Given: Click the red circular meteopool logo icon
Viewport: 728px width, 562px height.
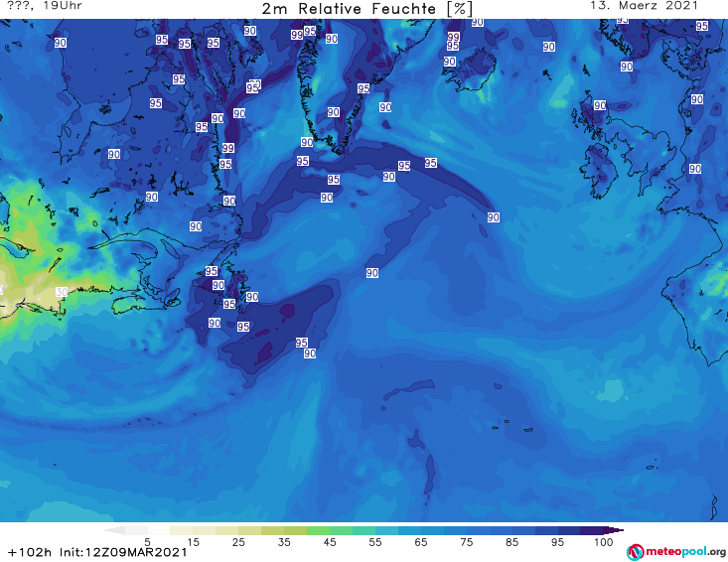Looking at the screenshot, I should coord(636,552).
